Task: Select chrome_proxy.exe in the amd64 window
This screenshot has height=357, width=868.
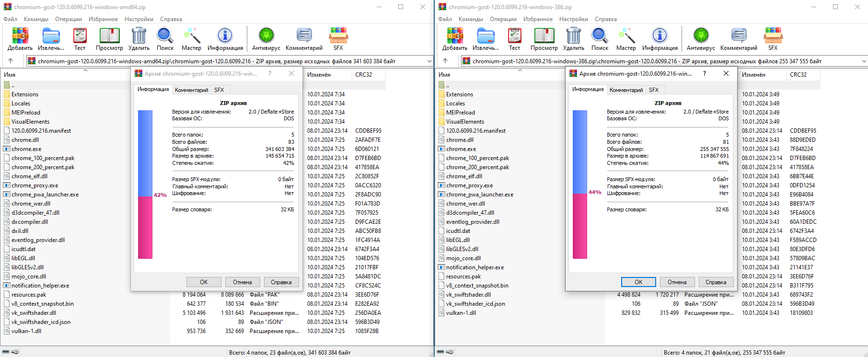Action: click(35, 185)
